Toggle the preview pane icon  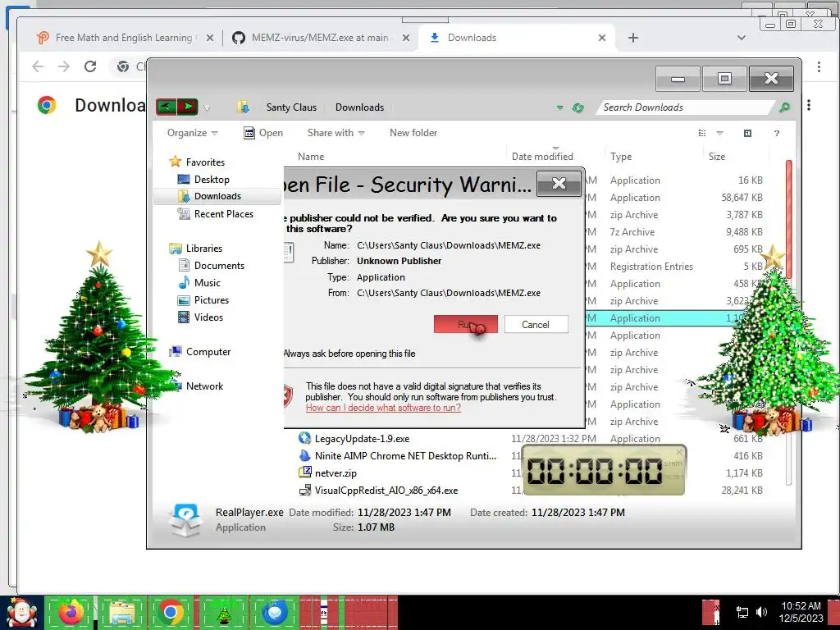coord(748,133)
